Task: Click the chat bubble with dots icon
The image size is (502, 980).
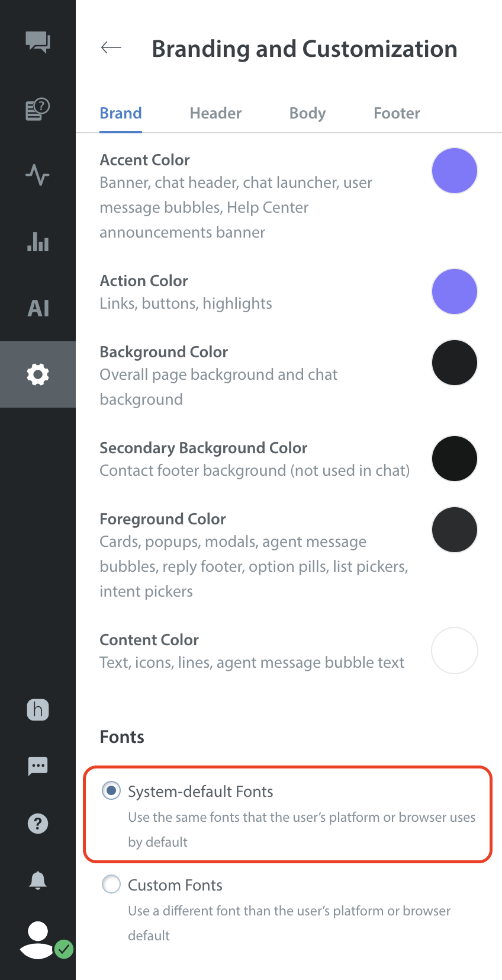Action: (38, 766)
